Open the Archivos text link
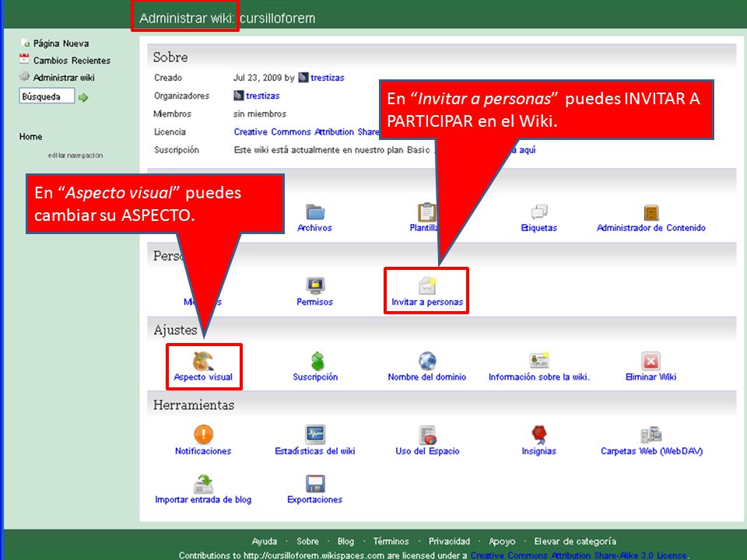This screenshot has height=560, width=747. click(x=314, y=228)
